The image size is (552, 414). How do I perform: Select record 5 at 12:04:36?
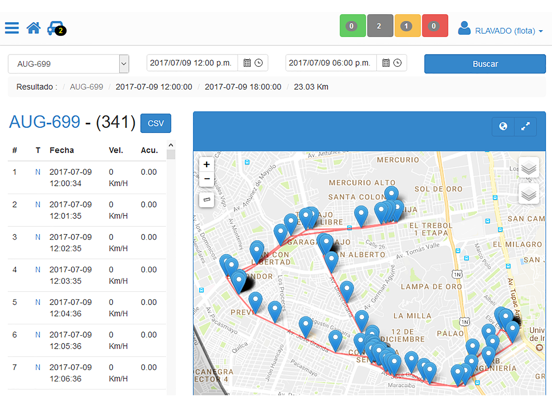pos(87,308)
